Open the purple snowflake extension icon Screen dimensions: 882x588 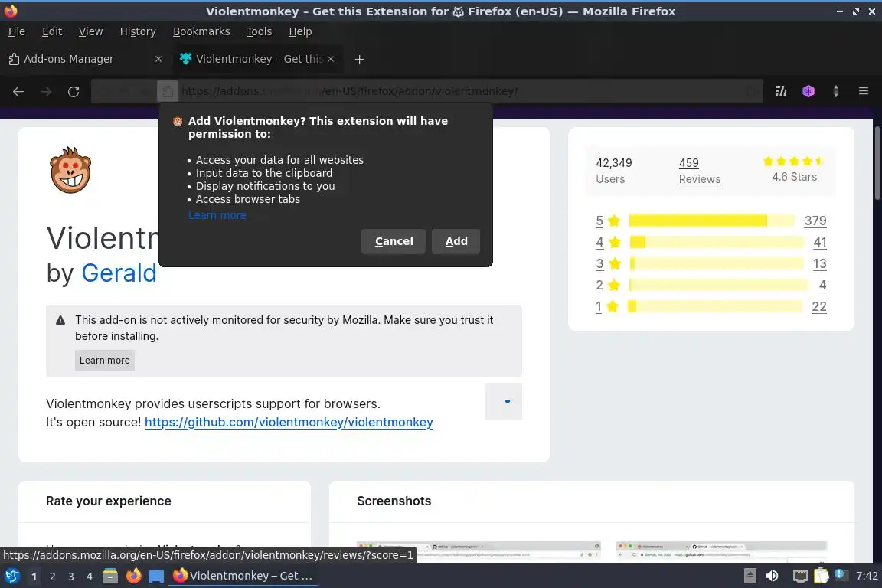click(x=808, y=91)
